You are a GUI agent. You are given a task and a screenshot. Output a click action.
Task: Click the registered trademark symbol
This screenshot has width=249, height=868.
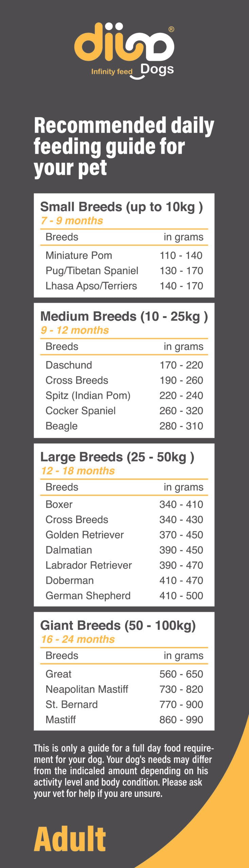click(171, 29)
